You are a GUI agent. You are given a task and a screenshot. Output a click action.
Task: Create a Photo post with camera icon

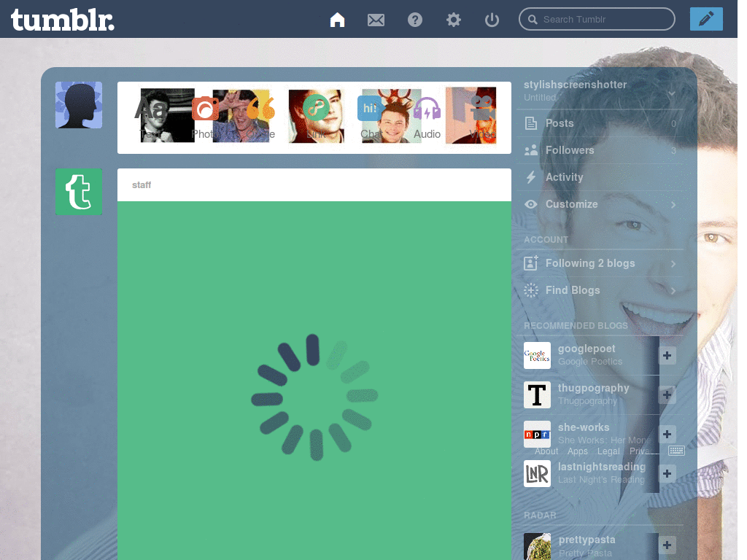(205, 116)
